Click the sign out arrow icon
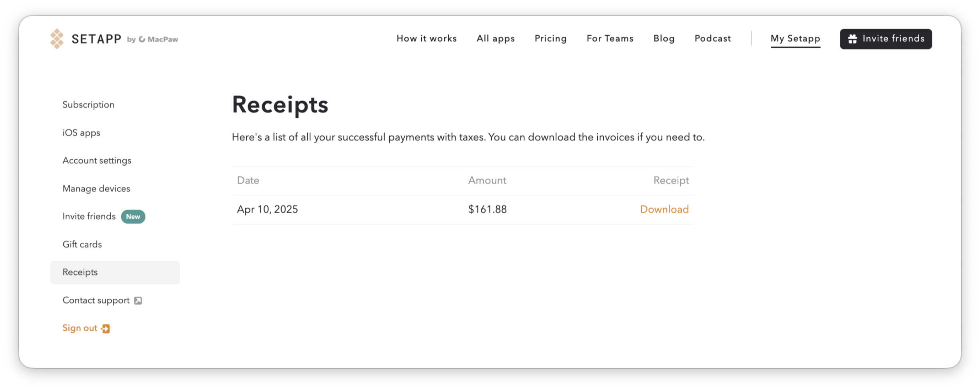Image resolution: width=980 pixels, height=390 pixels. coord(106,329)
